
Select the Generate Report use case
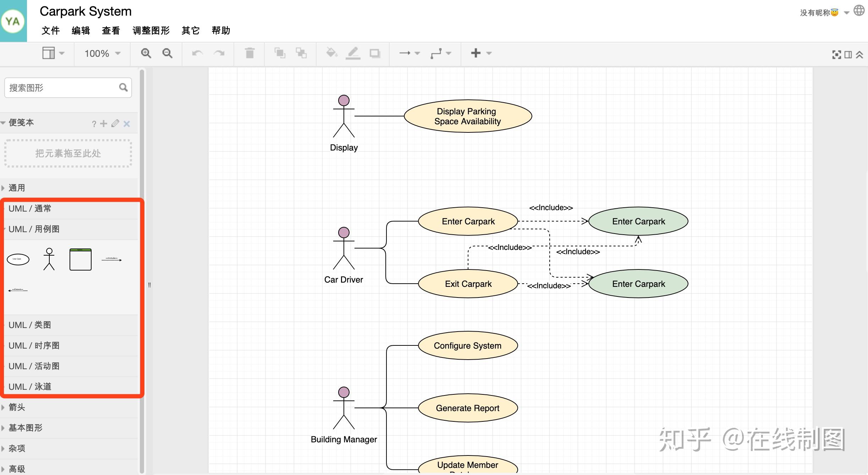click(x=468, y=408)
